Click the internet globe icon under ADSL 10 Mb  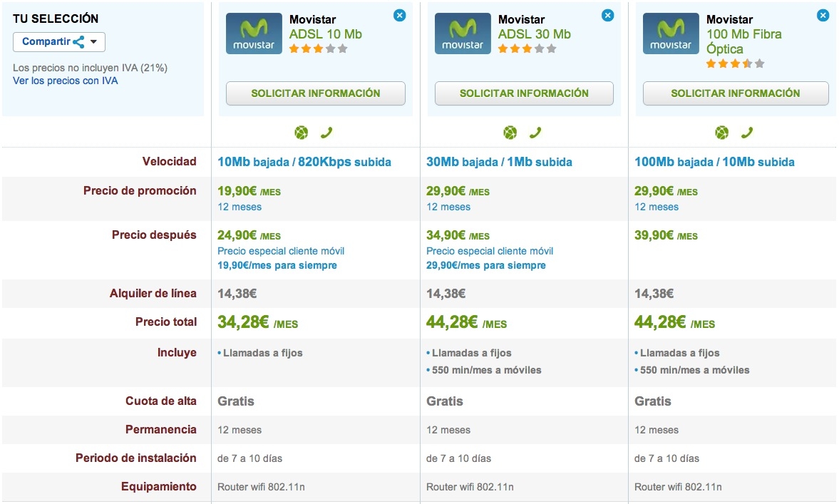302,132
